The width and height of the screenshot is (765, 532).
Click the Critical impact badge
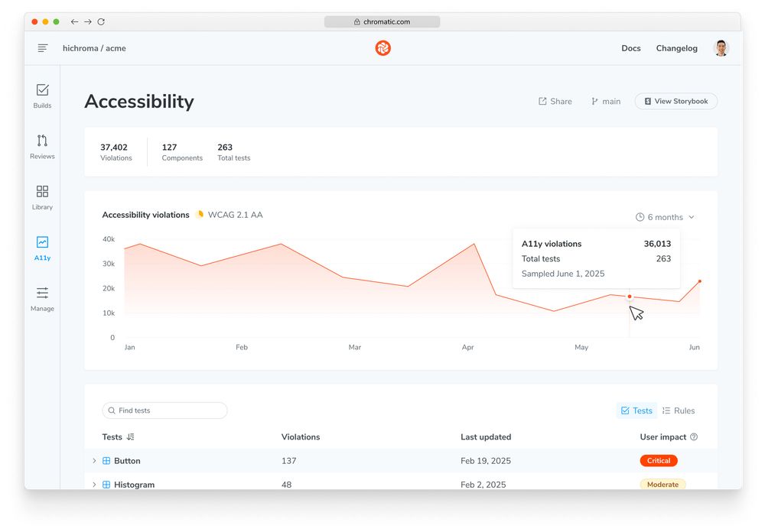(659, 461)
